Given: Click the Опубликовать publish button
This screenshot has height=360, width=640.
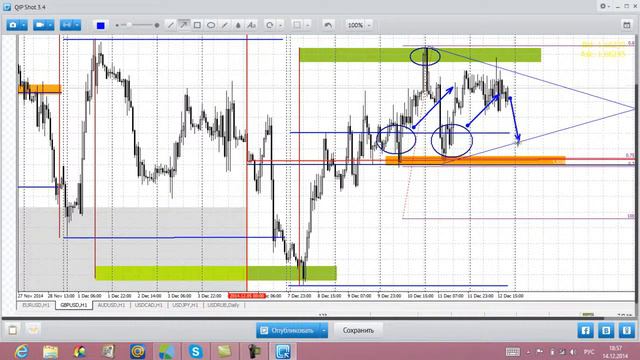Looking at the screenshot, I should pos(289,330).
